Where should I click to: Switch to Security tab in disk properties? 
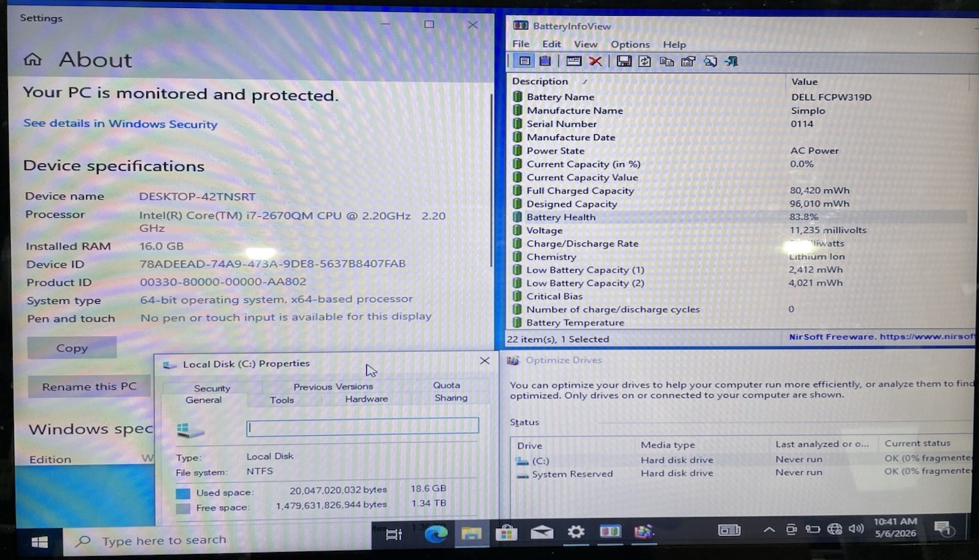(212, 388)
